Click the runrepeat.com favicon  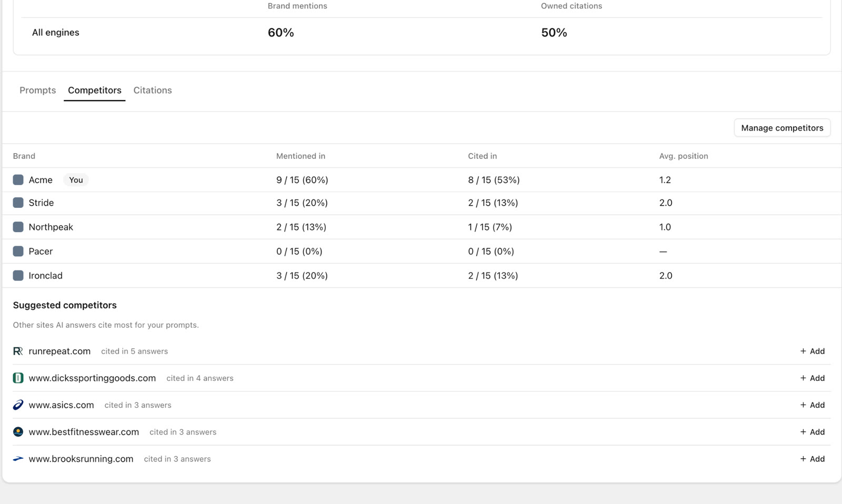[18, 351]
